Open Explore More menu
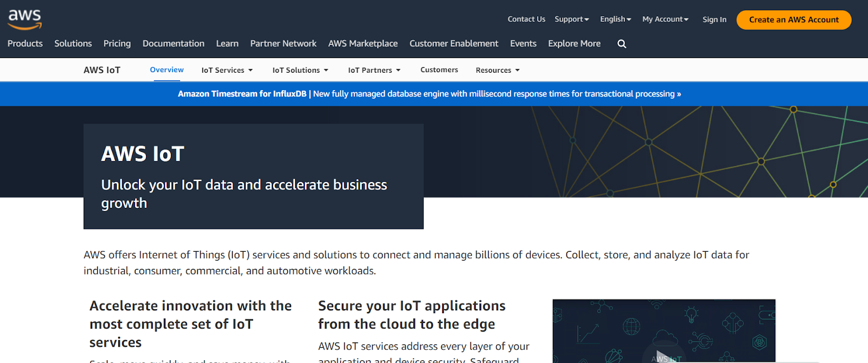868x363 pixels. pos(575,43)
